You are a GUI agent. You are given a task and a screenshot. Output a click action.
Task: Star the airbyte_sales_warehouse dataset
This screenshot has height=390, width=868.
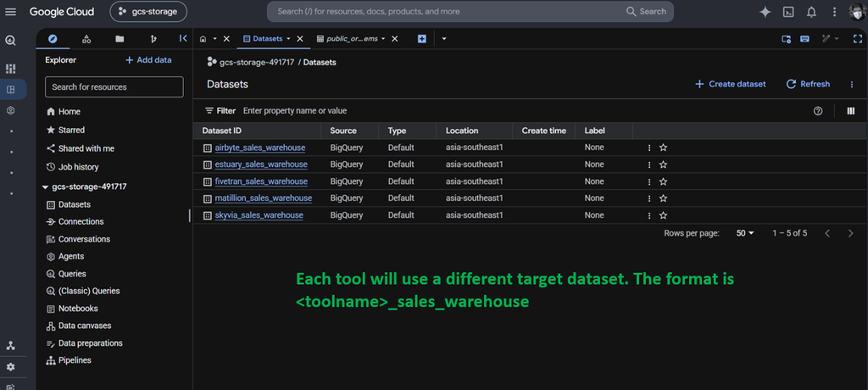[663, 148]
